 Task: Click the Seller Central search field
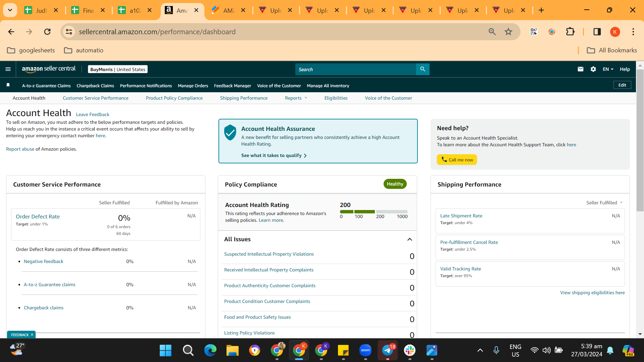pyautogui.click(x=355, y=69)
